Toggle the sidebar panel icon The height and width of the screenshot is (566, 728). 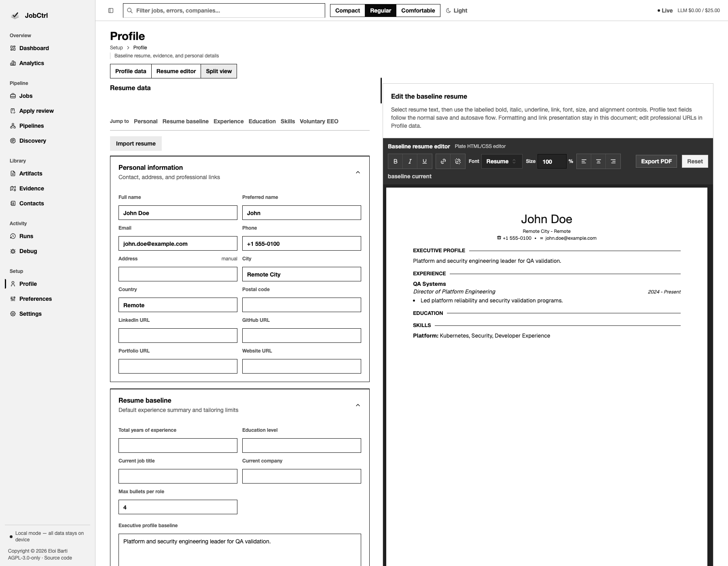pyautogui.click(x=111, y=11)
